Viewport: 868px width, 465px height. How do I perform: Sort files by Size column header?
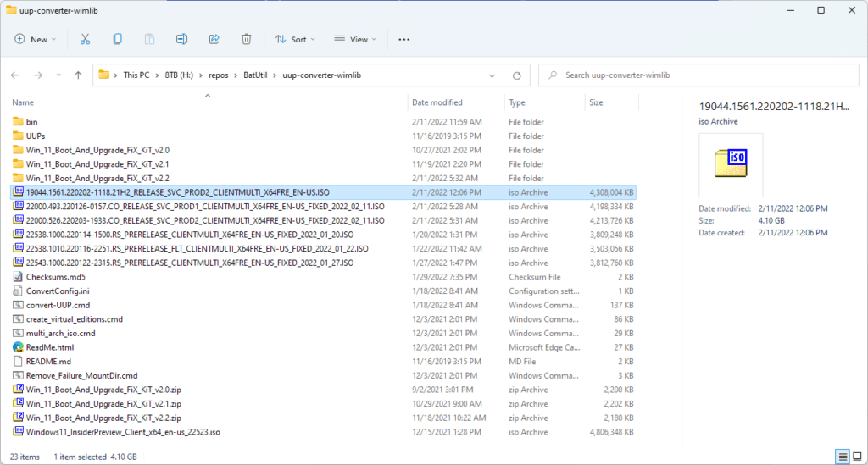[597, 102]
